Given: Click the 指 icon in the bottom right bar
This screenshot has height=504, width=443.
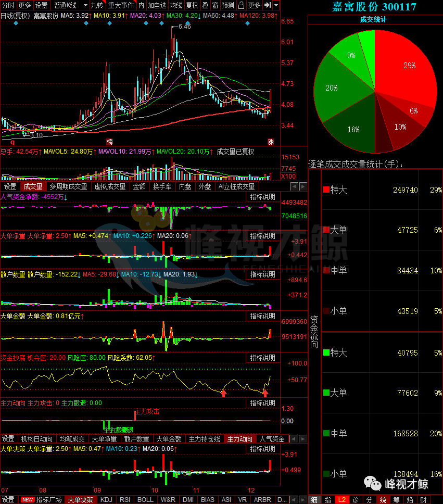Looking at the screenshot, I should click(x=328, y=499).
